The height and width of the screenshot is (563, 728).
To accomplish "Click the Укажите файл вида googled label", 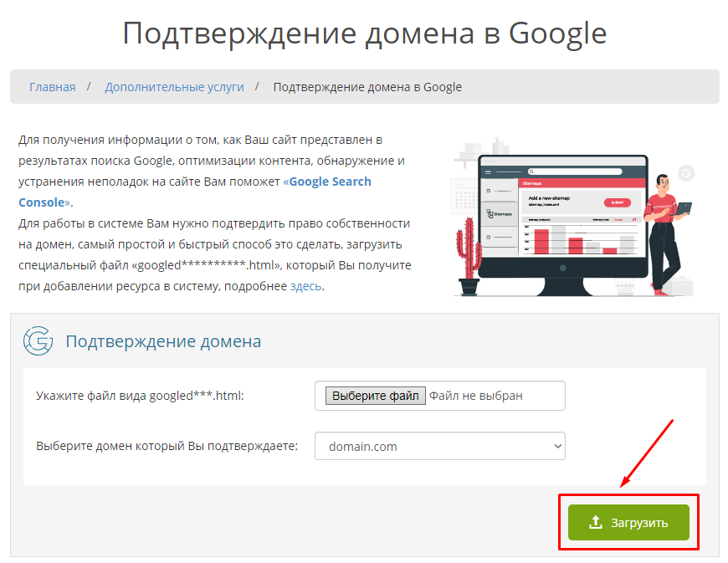I will (140, 396).
